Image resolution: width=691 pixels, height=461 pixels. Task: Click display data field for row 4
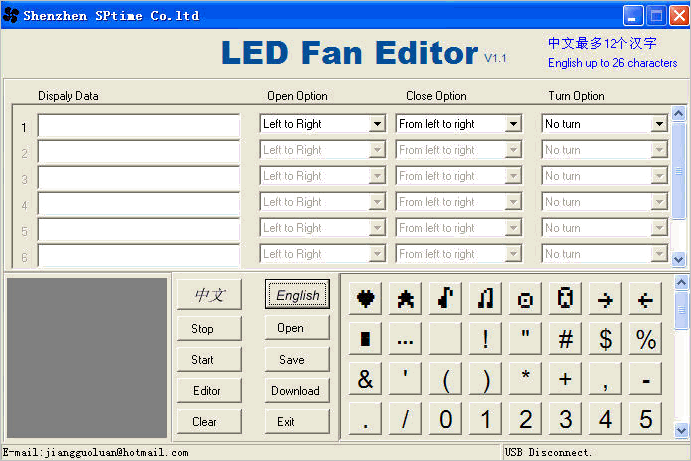coord(139,204)
